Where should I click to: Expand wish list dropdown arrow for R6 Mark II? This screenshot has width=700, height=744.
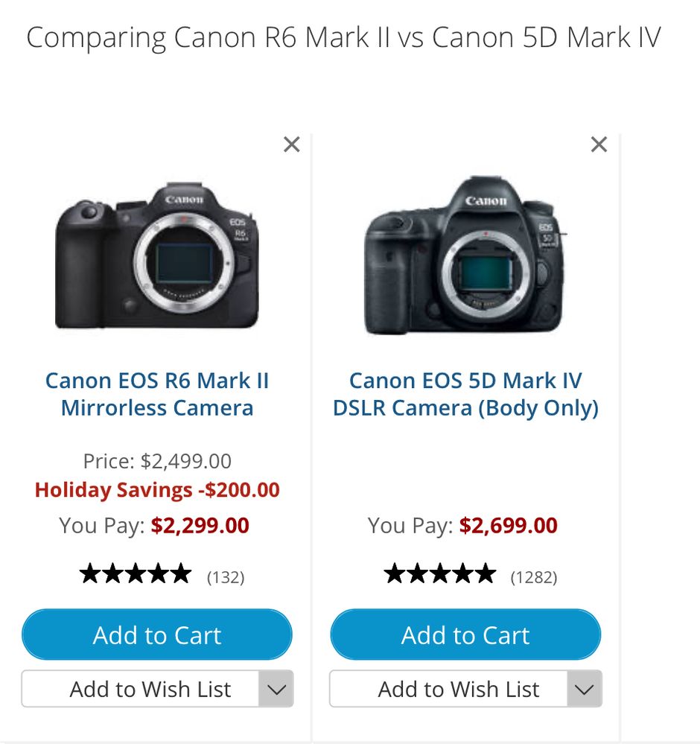[276, 689]
